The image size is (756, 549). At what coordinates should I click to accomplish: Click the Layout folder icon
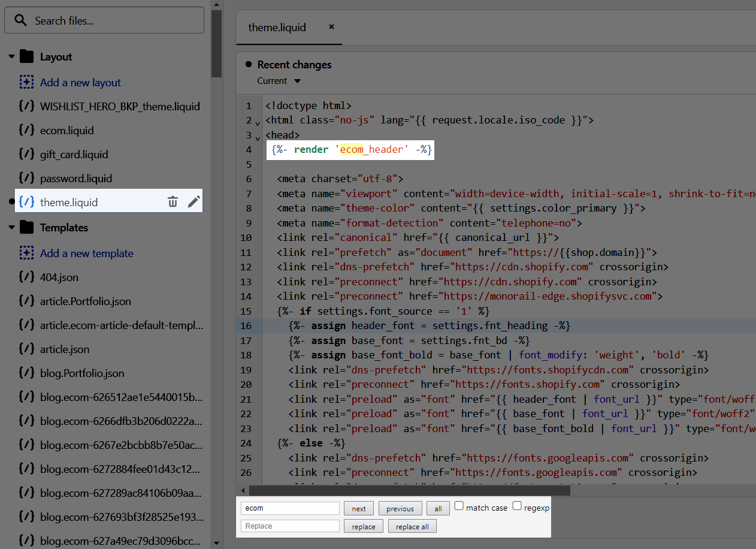tap(27, 56)
